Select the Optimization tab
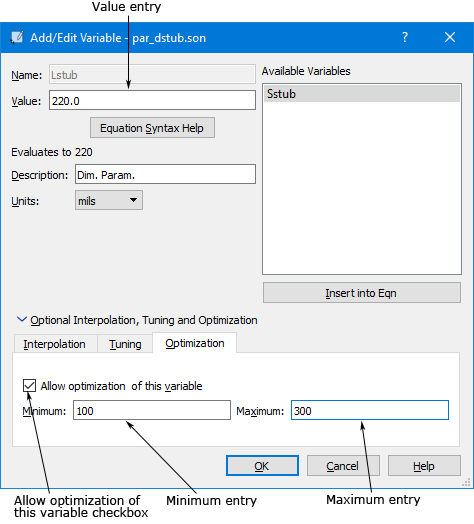Screen dimensions: 474x524 coord(195,343)
